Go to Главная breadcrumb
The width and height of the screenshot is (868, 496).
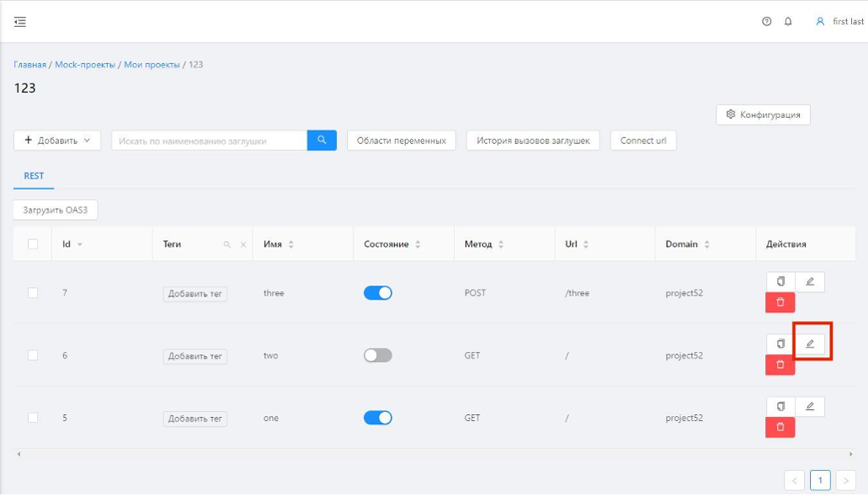coord(30,65)
